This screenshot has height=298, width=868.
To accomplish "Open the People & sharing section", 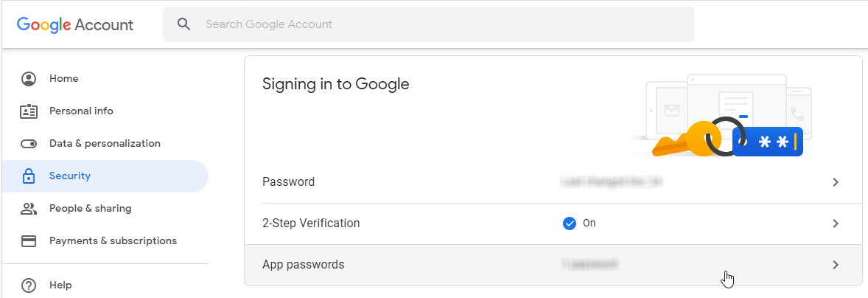I will (90, 209).
